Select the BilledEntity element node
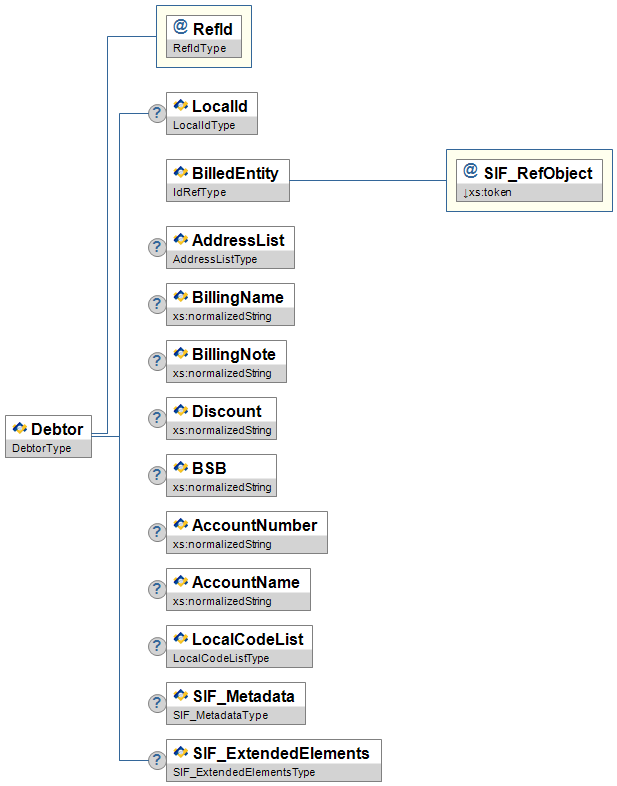Screen dimensions: 617x786 click(x=234, y=173)
